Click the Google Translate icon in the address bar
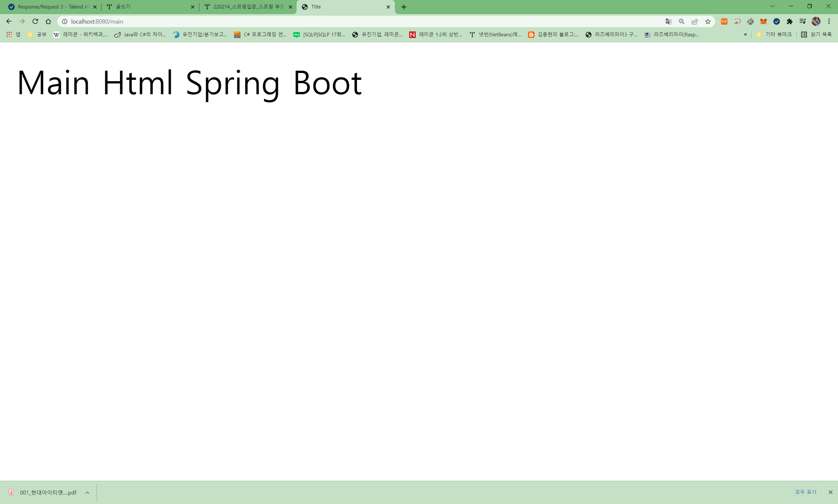This screenshot has width=838, height=504. [x=668, y=21]
